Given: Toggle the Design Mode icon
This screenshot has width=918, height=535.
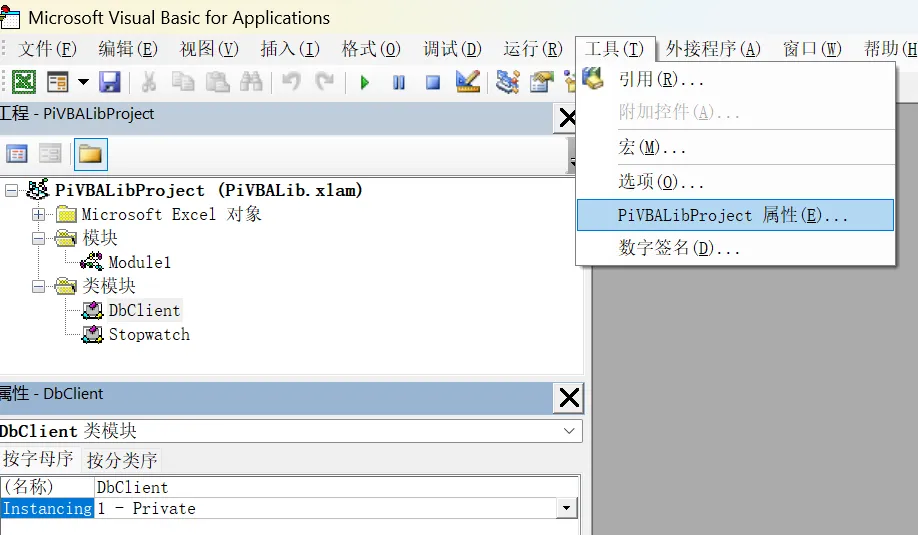Looking at the screenshot, I should [467, 82].
